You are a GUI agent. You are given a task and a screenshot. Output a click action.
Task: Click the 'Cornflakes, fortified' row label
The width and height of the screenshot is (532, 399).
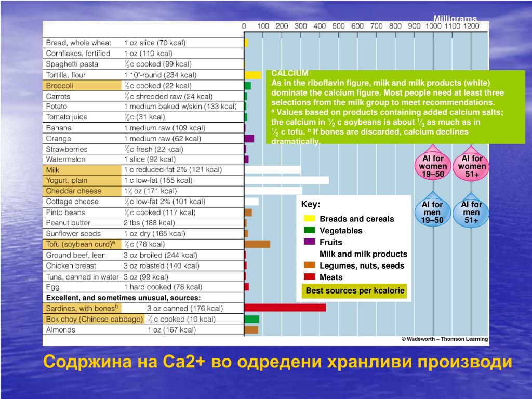pos(78,54)
